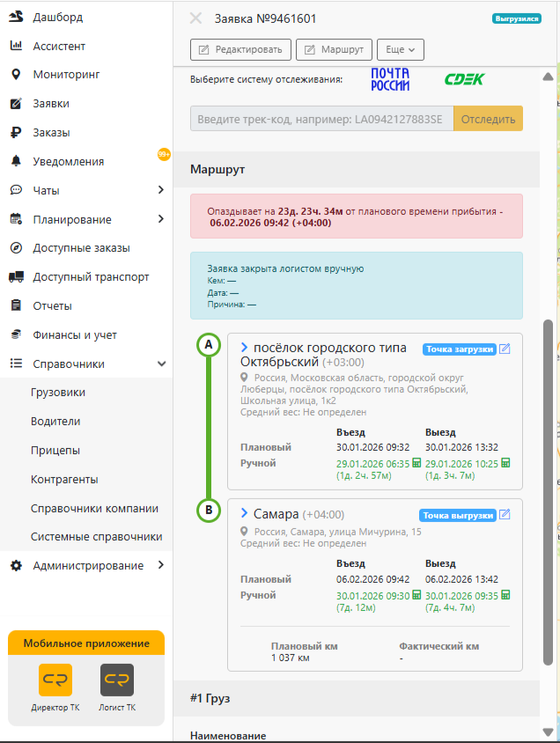560x743 pixels.
Task: Open Системные справочники
Action: point(96,536)
